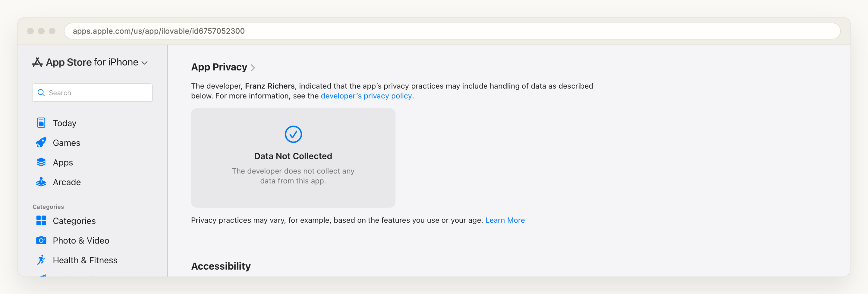Click the Apps layered stack icon
This screenshot has height=294, width=868.
click(41, 162)
